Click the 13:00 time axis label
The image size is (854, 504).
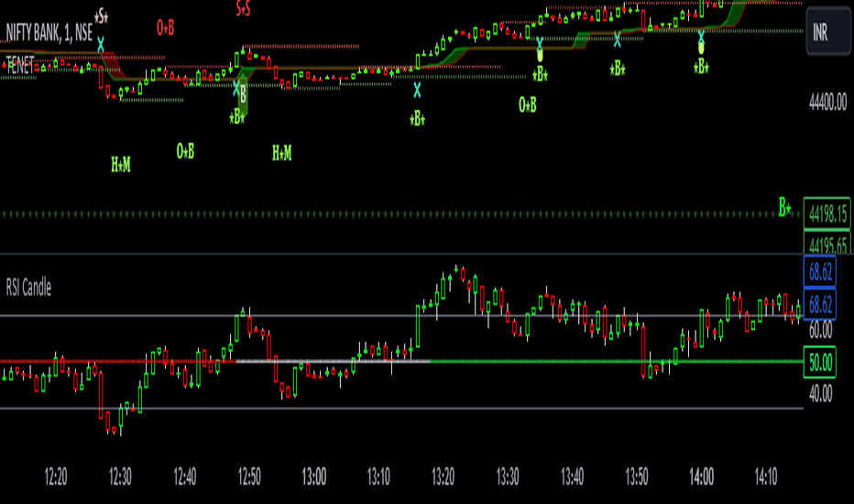click(x=313, y=477)
